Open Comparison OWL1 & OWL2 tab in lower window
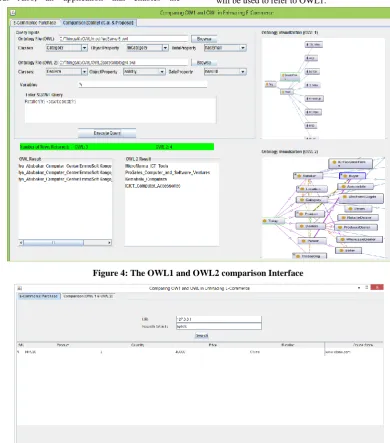This screenshot has height=443, width=390. [x=88, y=296]
